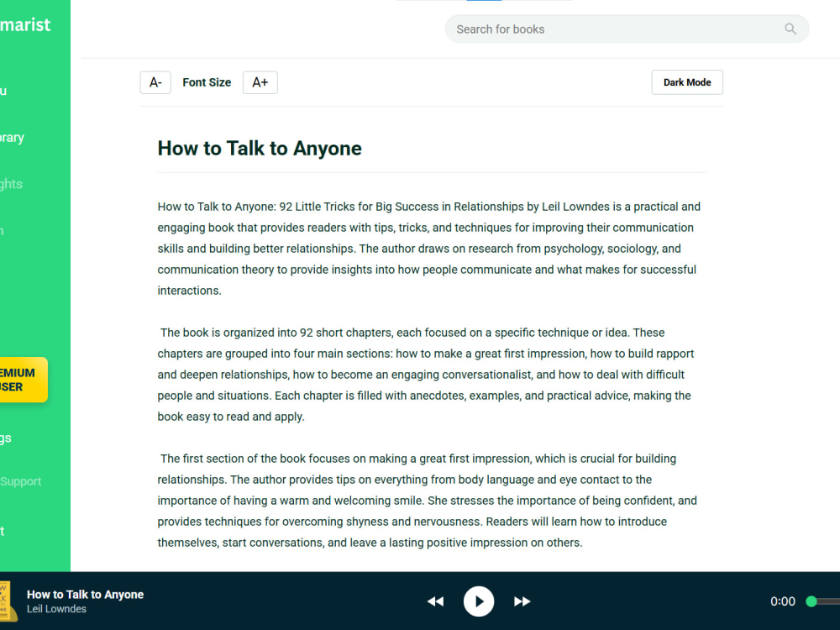Rewind the audio with the backward icon
The height and width of the screenshot is (630, 840).
click(x=435, y=601)
